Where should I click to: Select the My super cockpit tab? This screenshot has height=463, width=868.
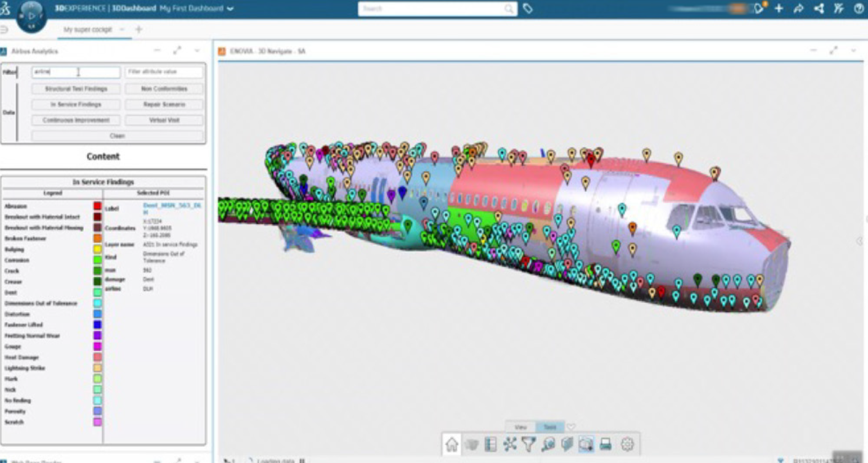pos(88,29)
